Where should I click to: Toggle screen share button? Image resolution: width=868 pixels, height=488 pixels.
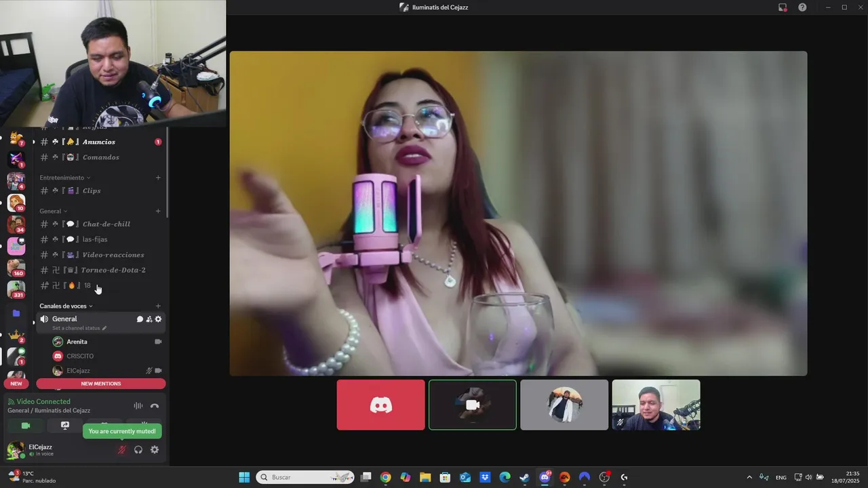(65, 426)
